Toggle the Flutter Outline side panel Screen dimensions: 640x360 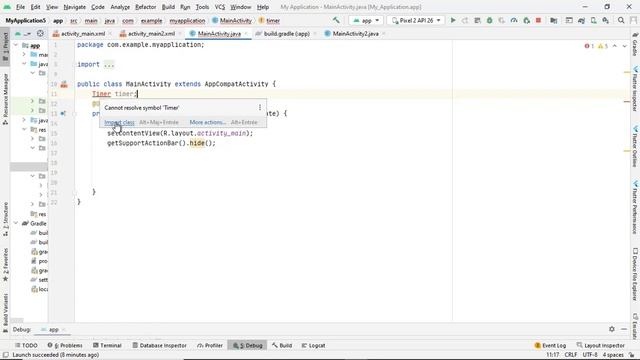(635, 146)
